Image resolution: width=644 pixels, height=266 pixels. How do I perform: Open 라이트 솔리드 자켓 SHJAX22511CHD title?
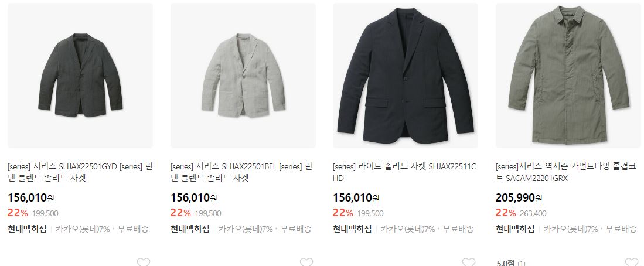[x=404, y=172]
